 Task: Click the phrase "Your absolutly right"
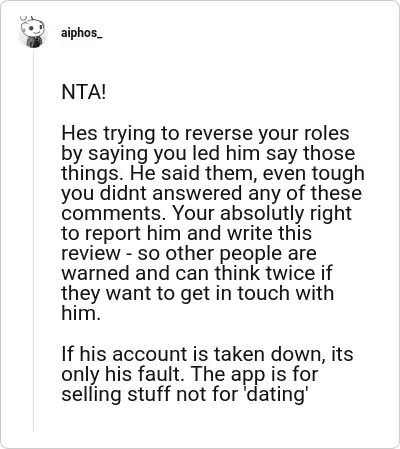click(x=262, y=213)
